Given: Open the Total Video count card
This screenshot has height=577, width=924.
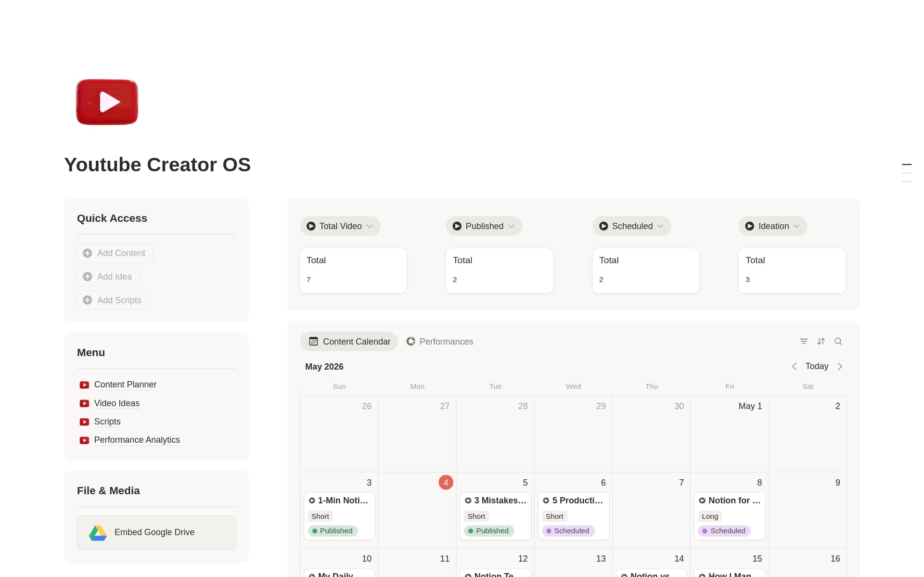Looking at the screenshot, I should pyautogui.click(x=353, y=270).
